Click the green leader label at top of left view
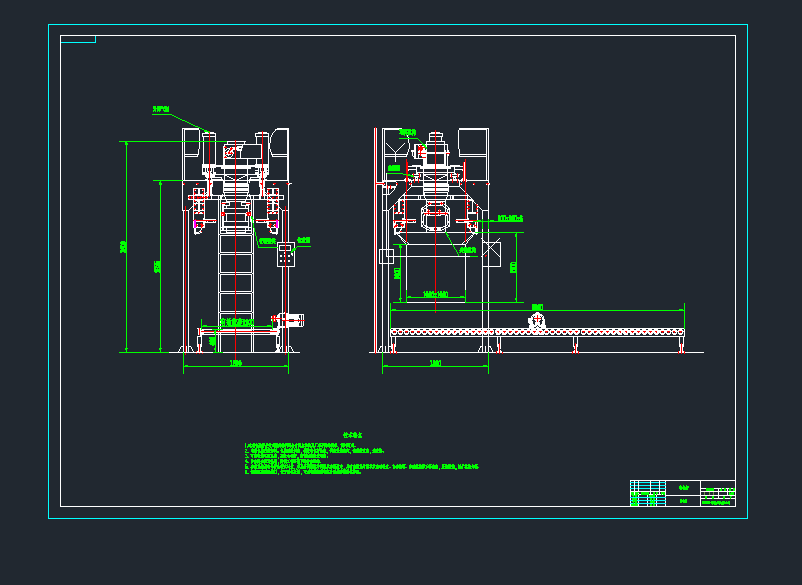 162,109
